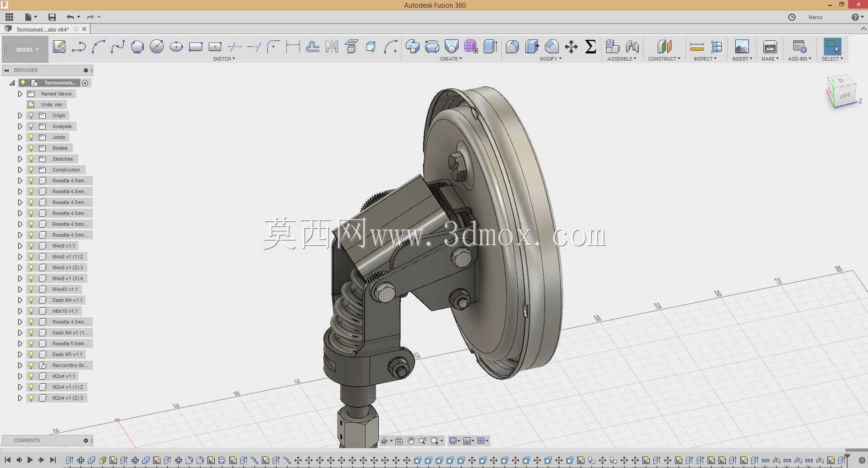Click the Create Sketch tool icon

click(x=59, y=47)
